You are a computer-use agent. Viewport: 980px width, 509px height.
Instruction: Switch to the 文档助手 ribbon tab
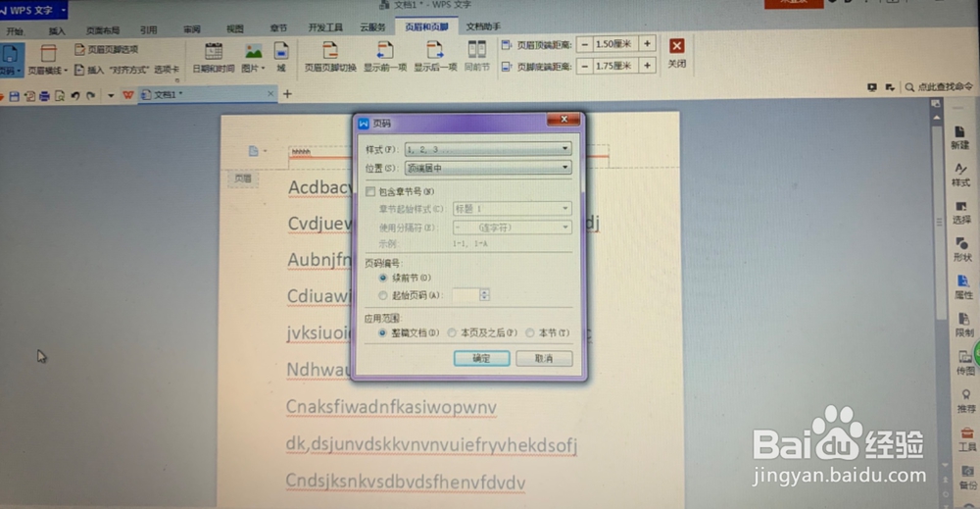pos(483,26)
